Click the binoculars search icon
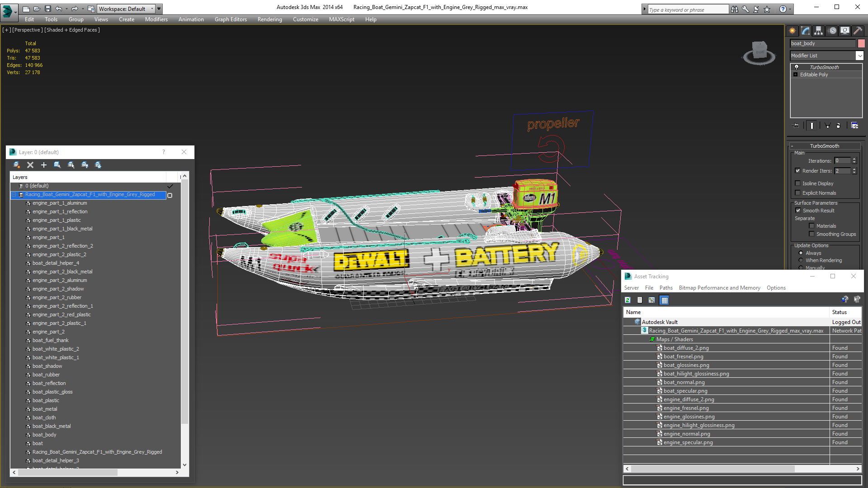The width and height of the screenshot is (868, 488). click(x=735, y=9)
